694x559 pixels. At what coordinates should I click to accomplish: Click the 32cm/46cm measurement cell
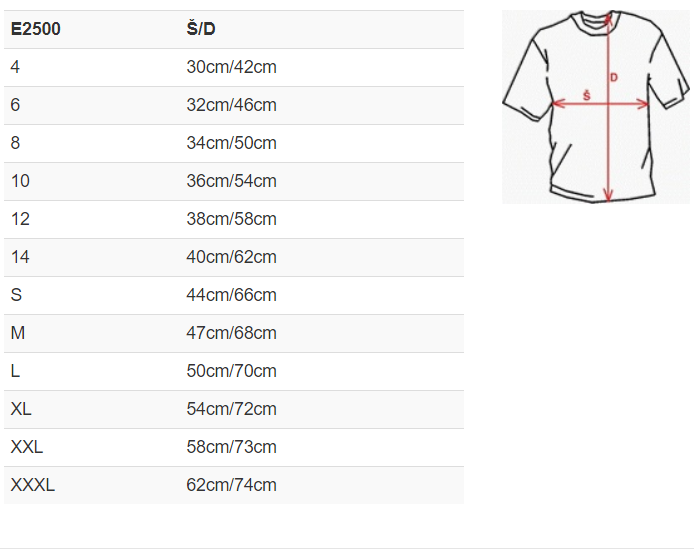coord(231,105)
